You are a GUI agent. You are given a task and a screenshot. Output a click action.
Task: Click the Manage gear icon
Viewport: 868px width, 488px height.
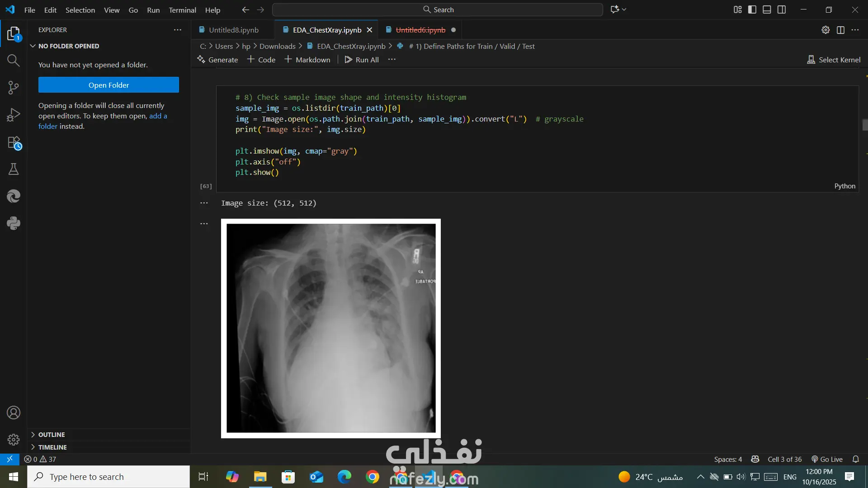[13, 439]
